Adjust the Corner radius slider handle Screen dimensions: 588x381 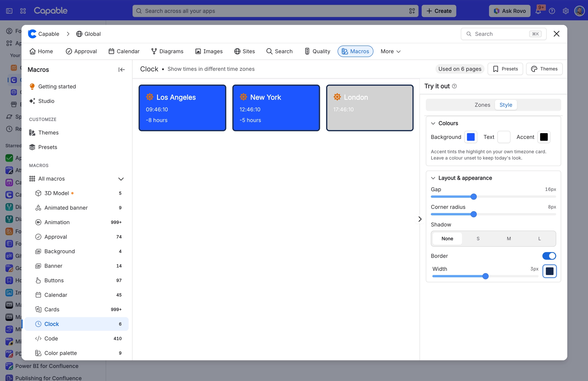(x=473, y=214)
